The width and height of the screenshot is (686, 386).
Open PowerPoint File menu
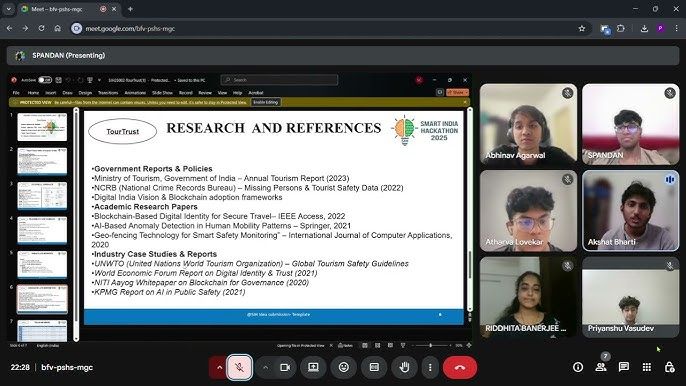point(16,93)
